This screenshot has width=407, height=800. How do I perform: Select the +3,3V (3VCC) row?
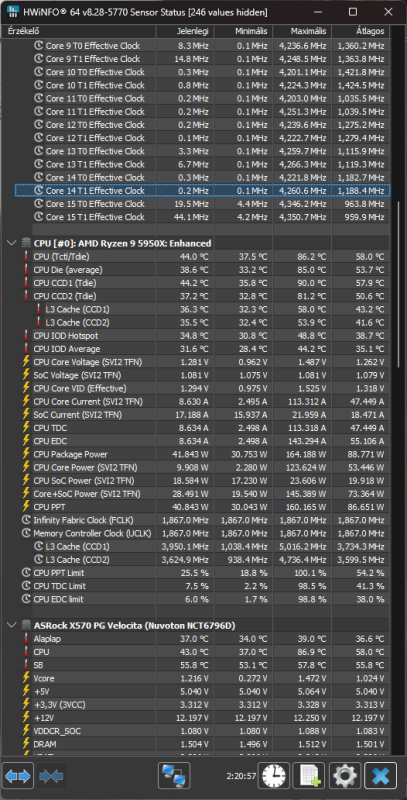(202, 705)
